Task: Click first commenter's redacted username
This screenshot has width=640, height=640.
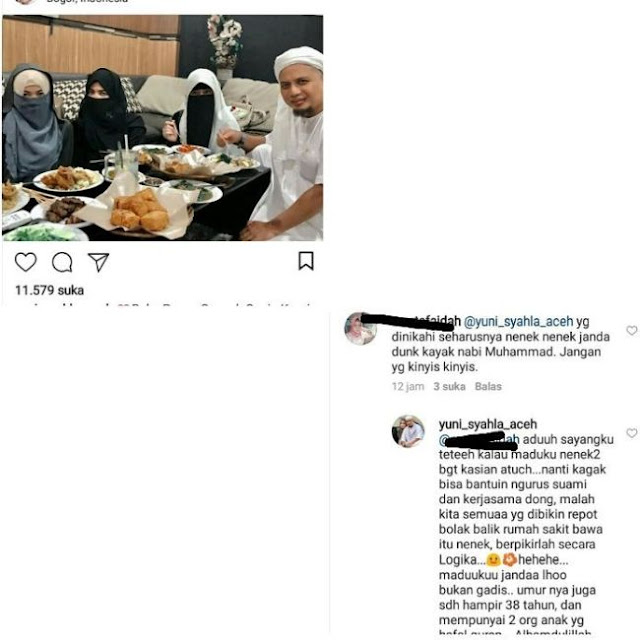Action: [x=411, y=322]
